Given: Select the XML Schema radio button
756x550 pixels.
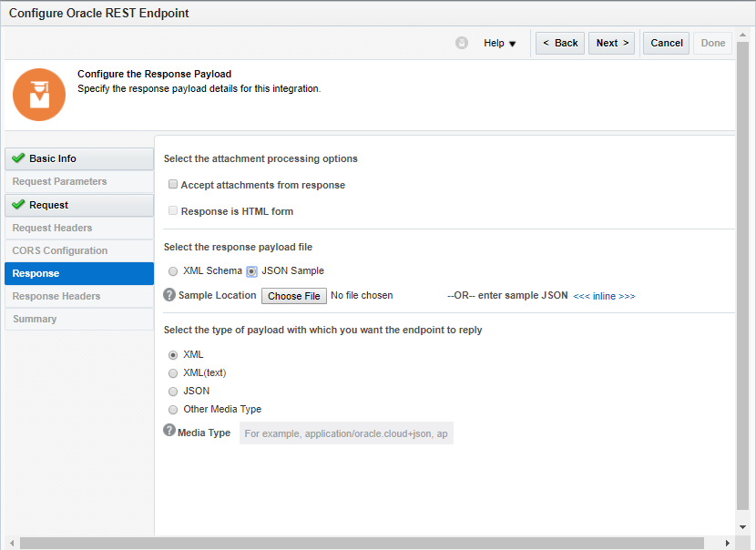Looking at the screenshot, I should [173, 270].
